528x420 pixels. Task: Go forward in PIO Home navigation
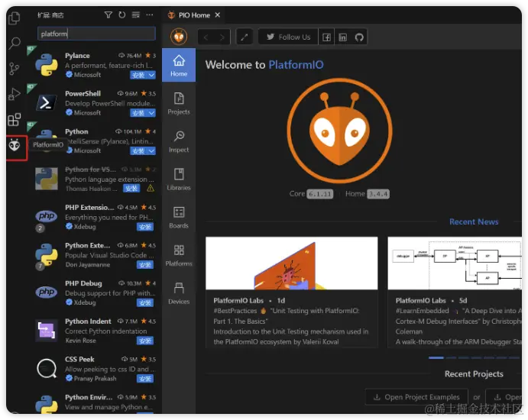tap(222, 37)
